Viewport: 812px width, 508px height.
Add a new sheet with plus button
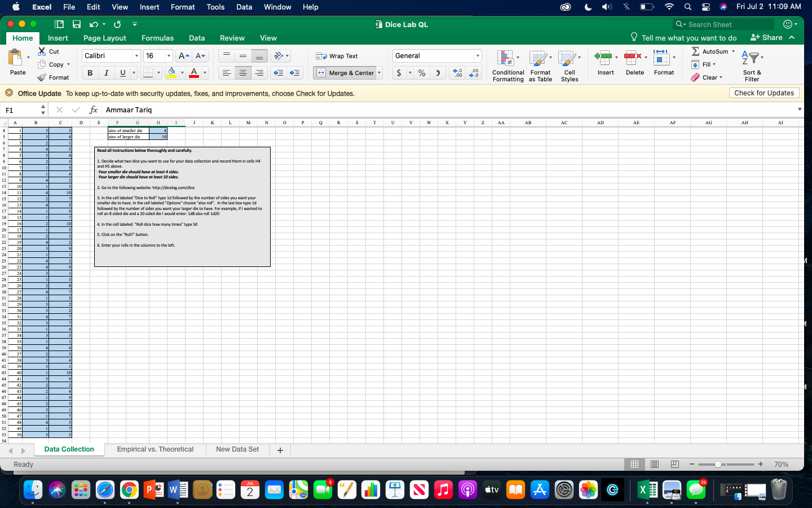pyautogui.click(x=280, y=450)
